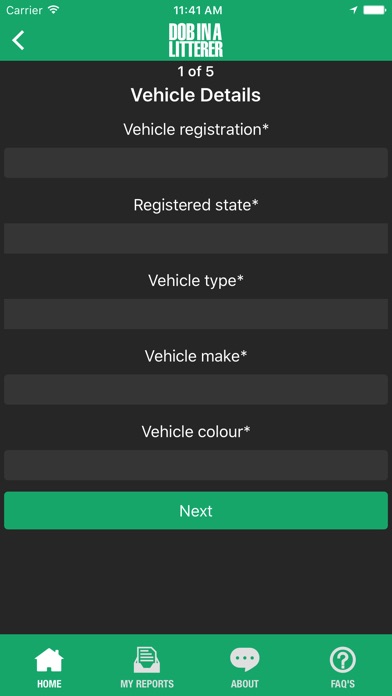
Task: Open the Registered state selection field
Action: [196, 238]
